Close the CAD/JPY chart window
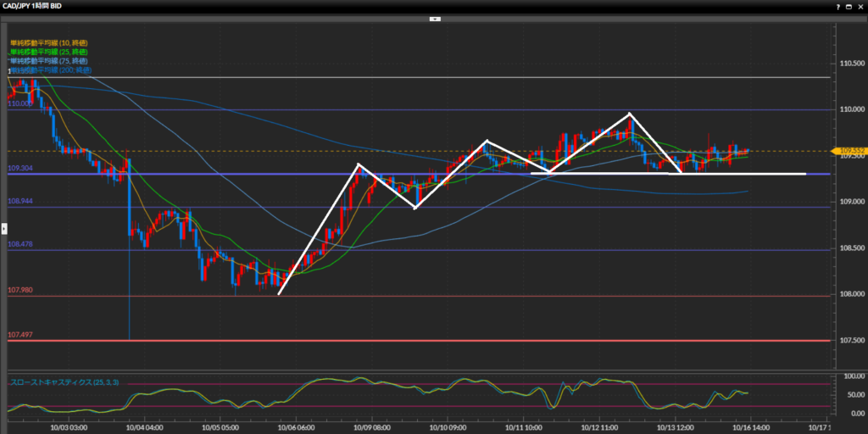Image resolution: width=868 pixels, height=434 pixels. (860, 6)
